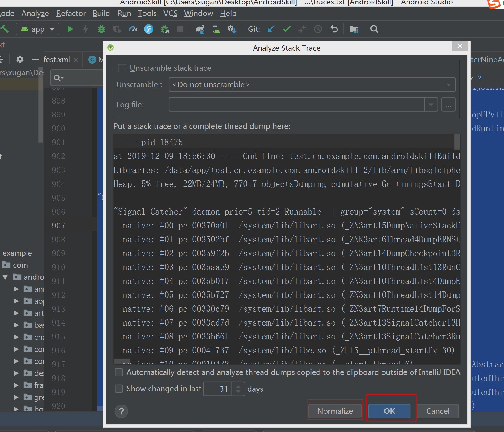Open AVD Manager device icon
This screenshot has width=504, height=432.
click(216, 29)
